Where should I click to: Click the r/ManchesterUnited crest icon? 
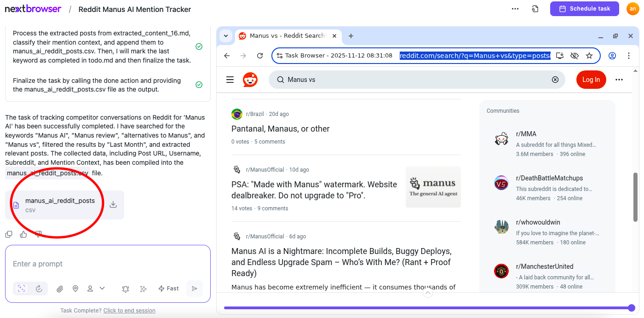click(x=501, y=271)
